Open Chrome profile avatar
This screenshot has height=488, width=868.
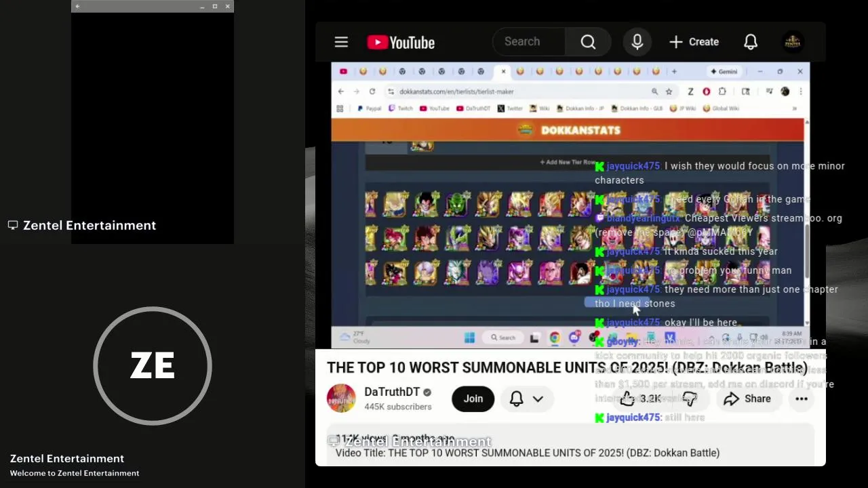(785, 91)
